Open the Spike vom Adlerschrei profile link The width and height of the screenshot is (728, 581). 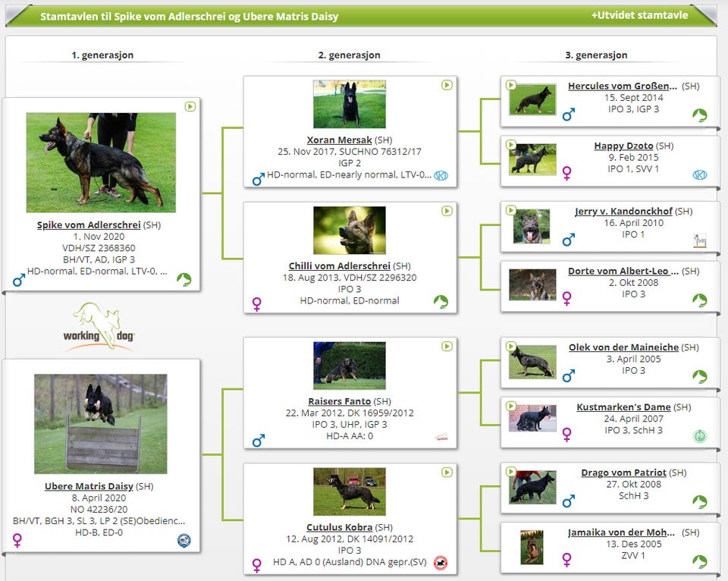89,225
